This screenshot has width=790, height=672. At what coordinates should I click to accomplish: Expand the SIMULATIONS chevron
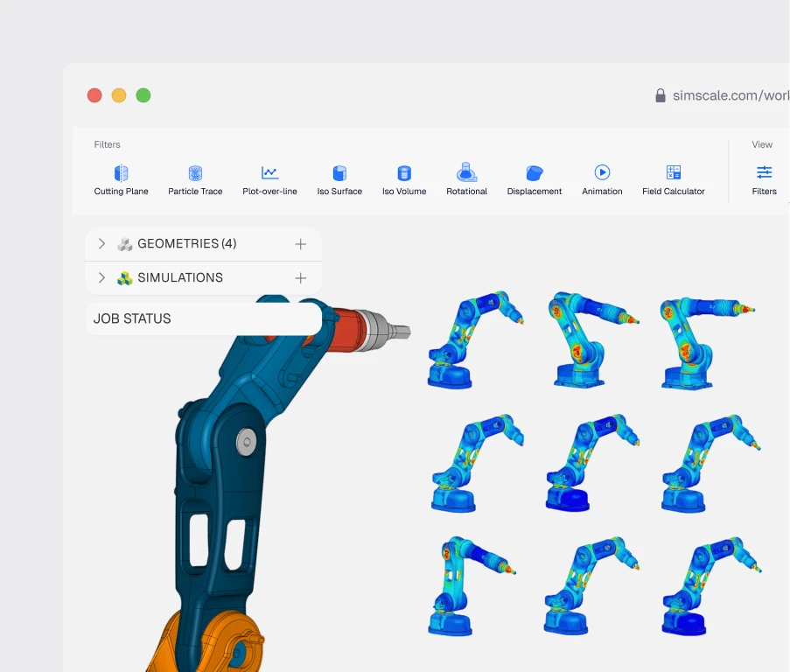pyautogui.click(x=101, y=277)
